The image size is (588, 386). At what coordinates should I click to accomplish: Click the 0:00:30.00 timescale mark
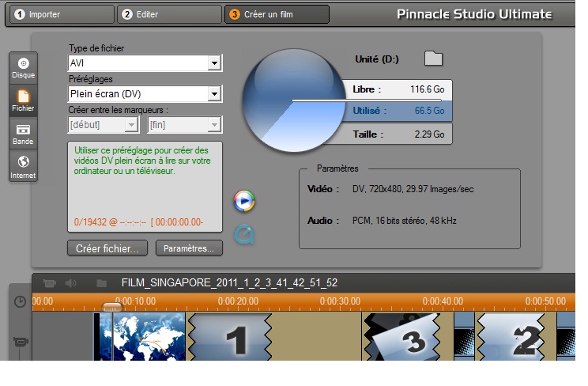click(340, 301)
